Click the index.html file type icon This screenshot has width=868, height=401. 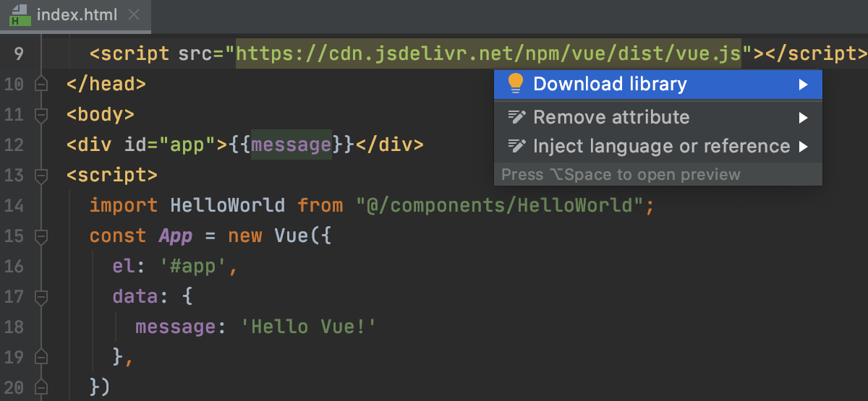[20, 14]
